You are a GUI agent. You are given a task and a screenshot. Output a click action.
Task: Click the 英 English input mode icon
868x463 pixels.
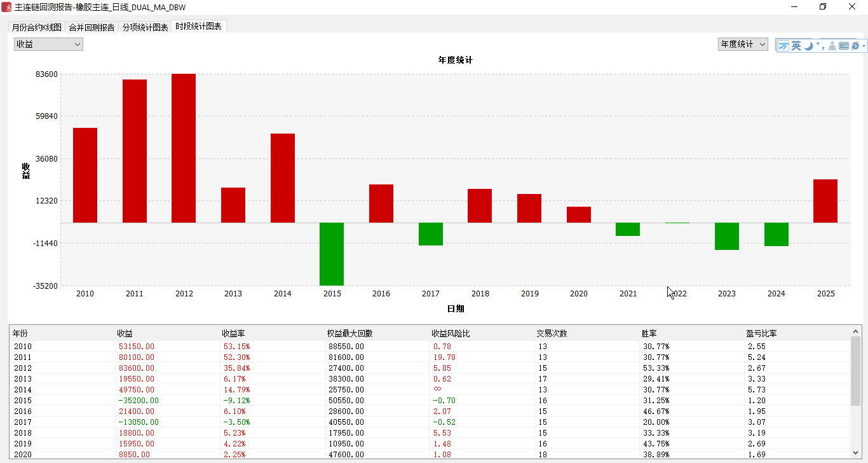(x=796, y=46)
